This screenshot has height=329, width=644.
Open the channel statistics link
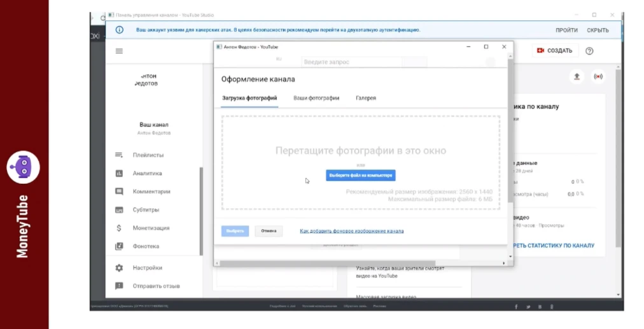[x=554, y=245]
